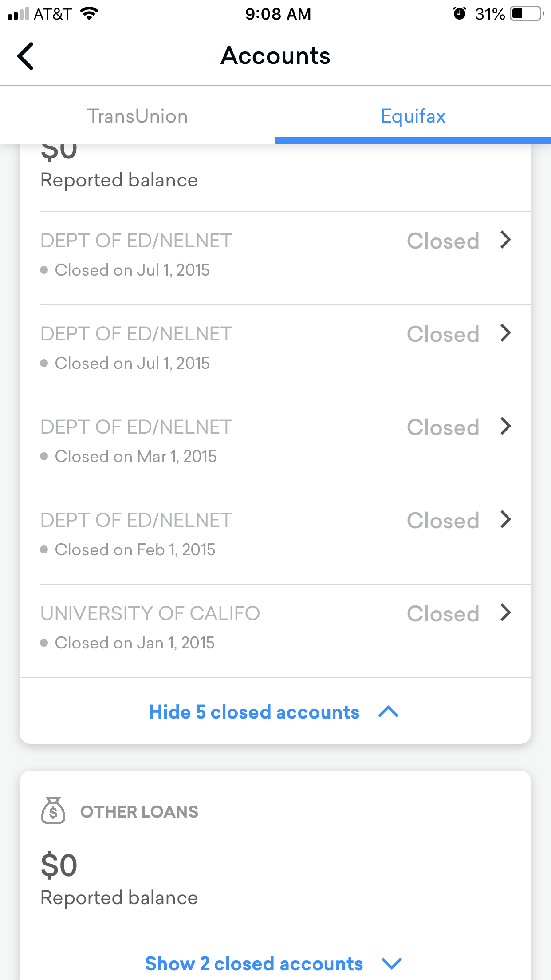Expand Show 2 closed accounts
Viewport: 551px width, 980px height.
(254, 964)
